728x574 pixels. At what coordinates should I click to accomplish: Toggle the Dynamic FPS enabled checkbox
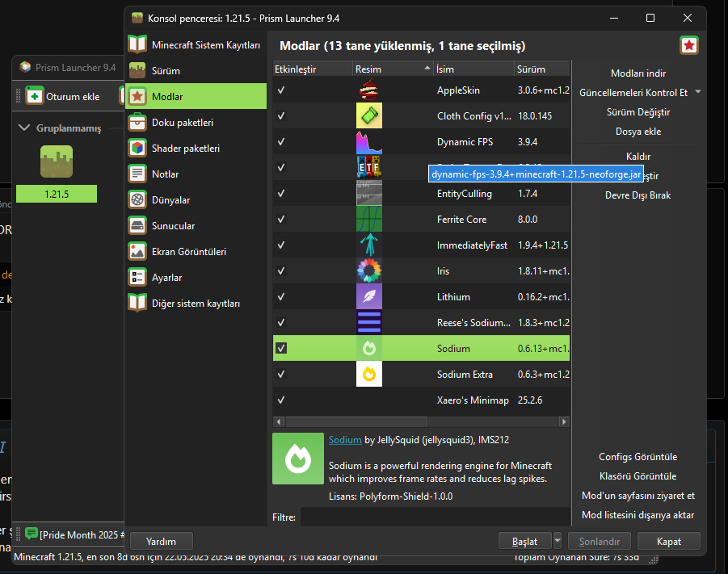(x=281, y=141)
